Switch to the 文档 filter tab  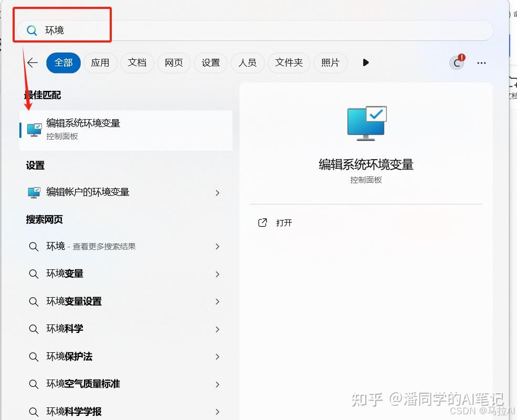click(x=137, y=62)
